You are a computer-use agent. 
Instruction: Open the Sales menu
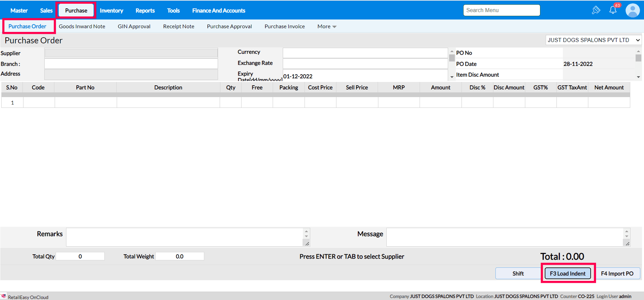pyautogui.click(x=46, y=10)
